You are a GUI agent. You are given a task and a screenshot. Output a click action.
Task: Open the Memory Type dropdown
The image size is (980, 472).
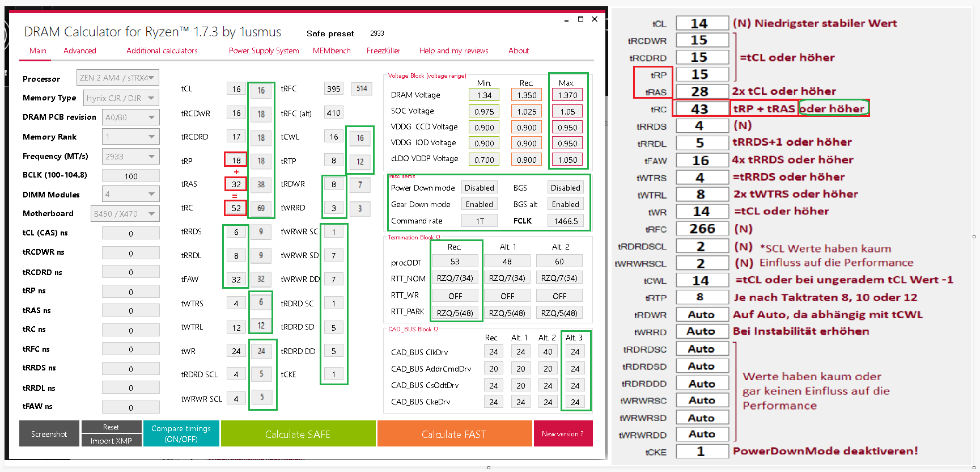[x=121, y=98]
